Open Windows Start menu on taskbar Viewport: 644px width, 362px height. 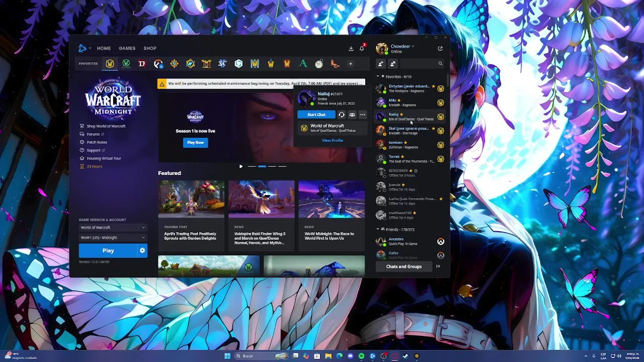[227, 356]
